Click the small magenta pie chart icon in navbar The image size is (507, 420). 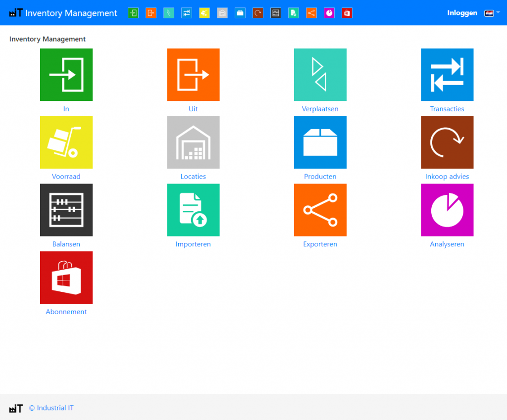[x=329, y=13]
